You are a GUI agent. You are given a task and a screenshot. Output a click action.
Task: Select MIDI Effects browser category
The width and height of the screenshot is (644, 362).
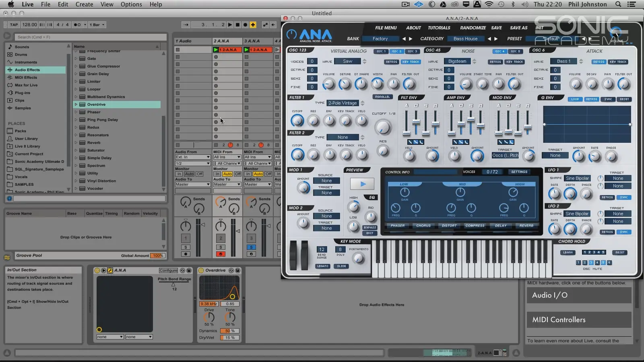[x=26, y=77]
